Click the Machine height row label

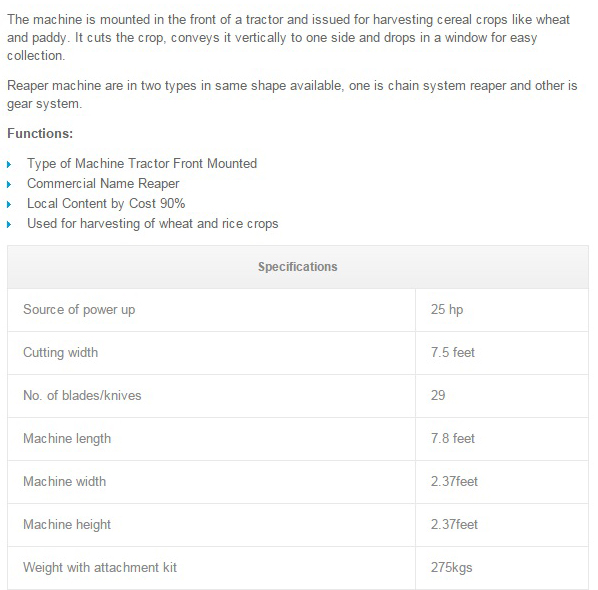coord(67,525)
